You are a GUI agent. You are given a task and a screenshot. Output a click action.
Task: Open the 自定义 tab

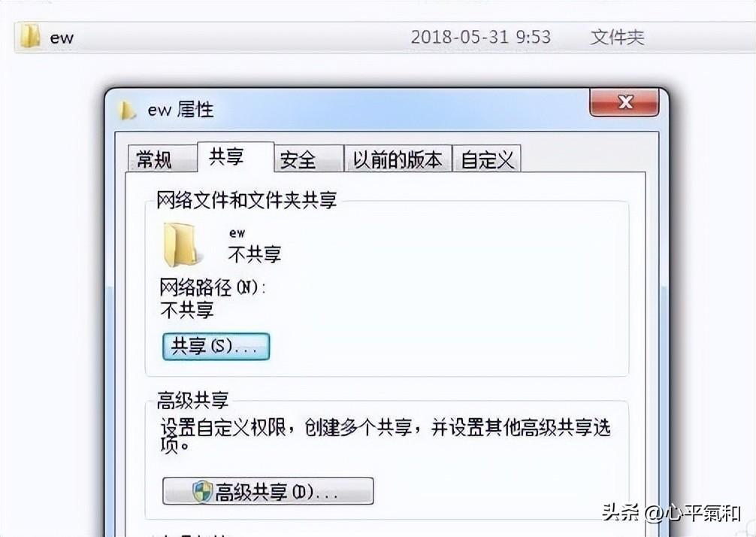point(486,159)
